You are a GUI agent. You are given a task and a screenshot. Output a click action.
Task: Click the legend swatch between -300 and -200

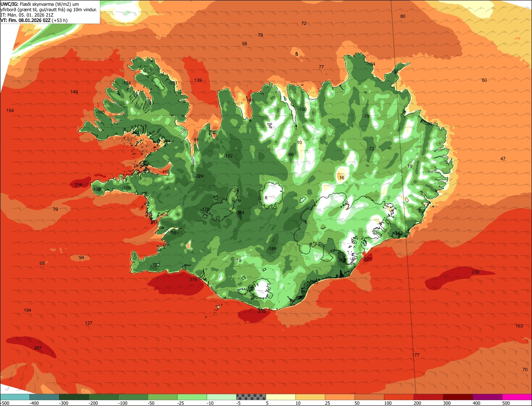(74, 397)
